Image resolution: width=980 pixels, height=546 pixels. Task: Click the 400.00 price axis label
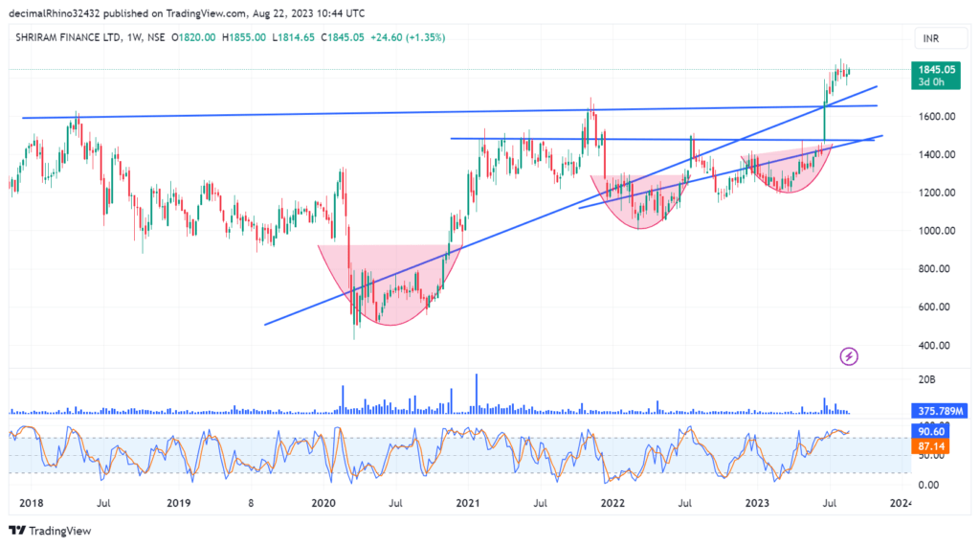[934, 345]
